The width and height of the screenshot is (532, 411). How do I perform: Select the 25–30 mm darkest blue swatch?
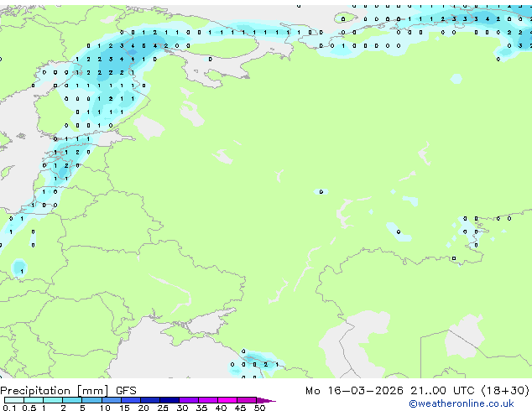click(170, 400)
